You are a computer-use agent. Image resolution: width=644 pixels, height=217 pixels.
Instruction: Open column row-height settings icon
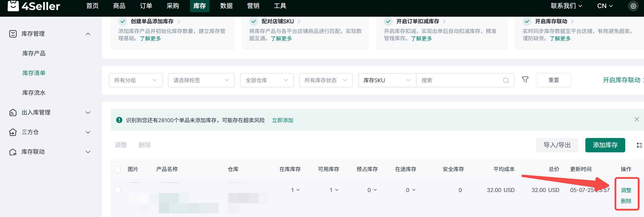639,145
